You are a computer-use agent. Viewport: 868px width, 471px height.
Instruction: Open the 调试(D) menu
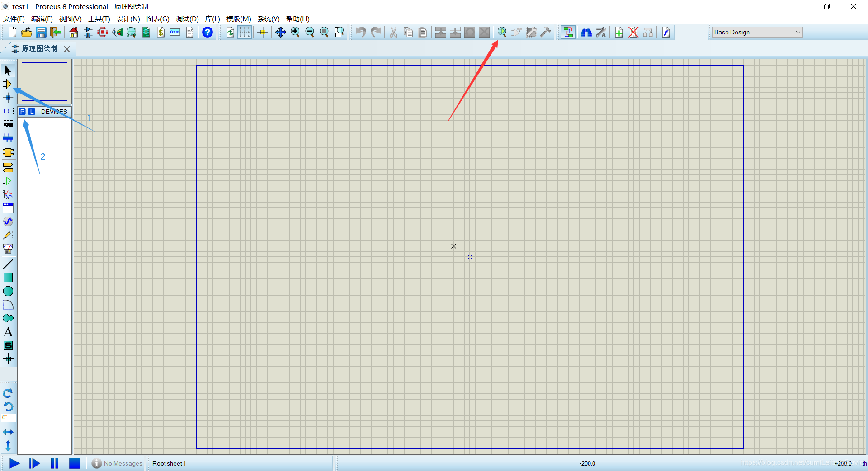(187, 19)
